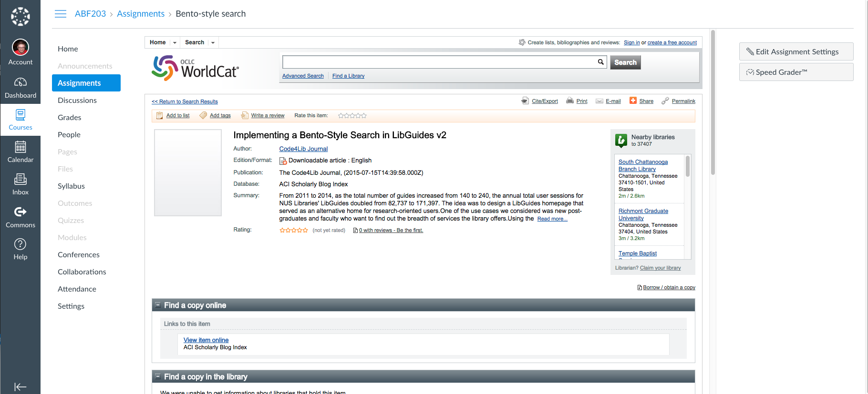The width and height of the screenshot is (868, 394).
Task: Click Sign in link
Action: click(632, 42)
